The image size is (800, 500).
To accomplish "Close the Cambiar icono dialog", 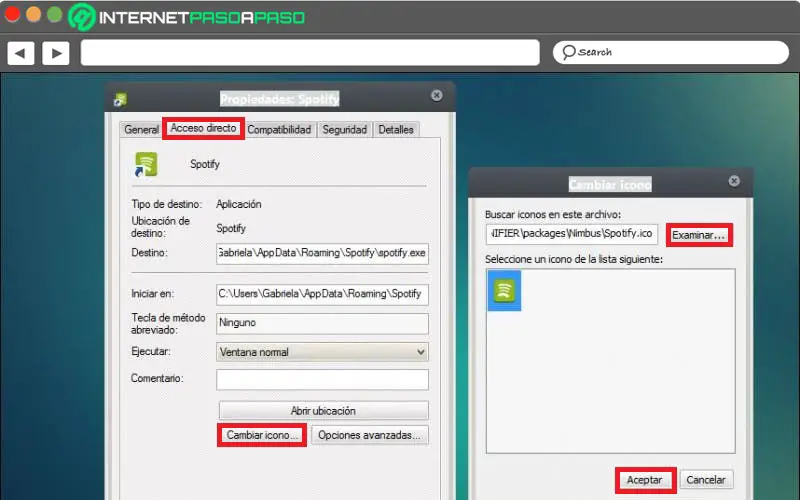I will [x=734, y=181].
